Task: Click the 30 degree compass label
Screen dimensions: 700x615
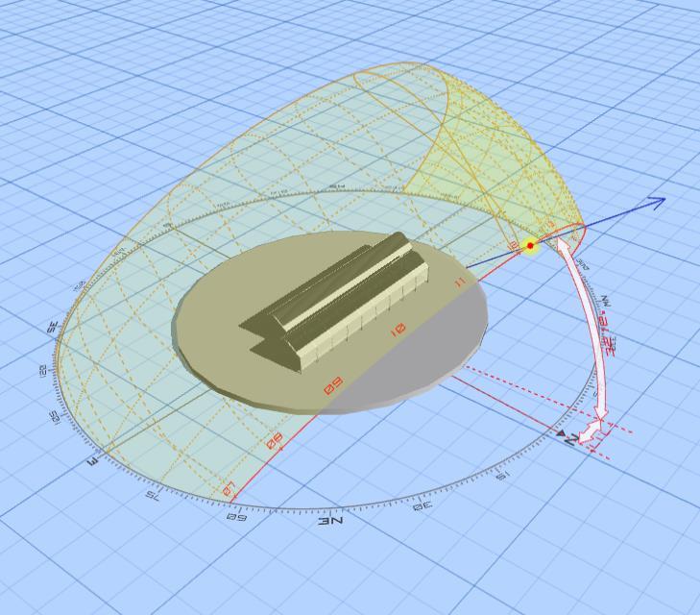Action: (422, 506)
